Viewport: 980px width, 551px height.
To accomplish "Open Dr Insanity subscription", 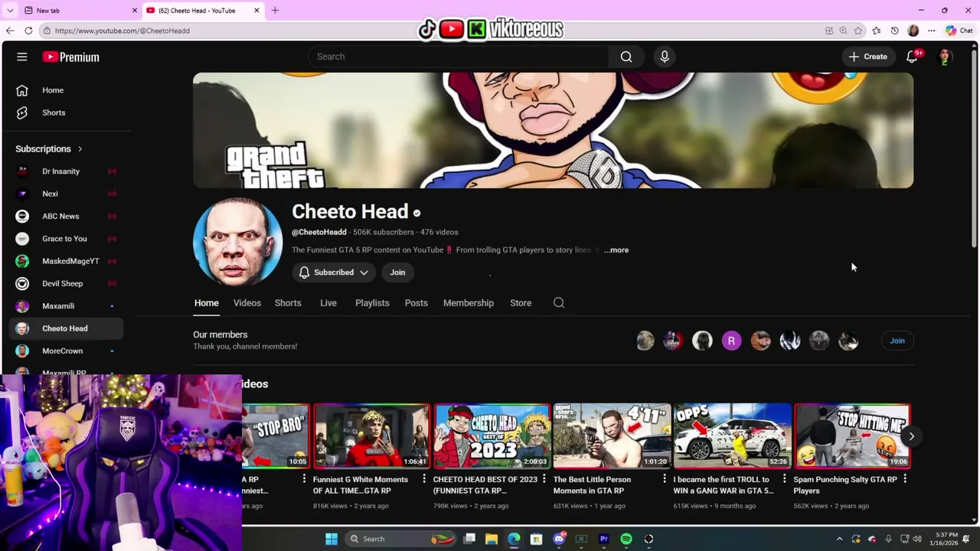I will [66, 171].
